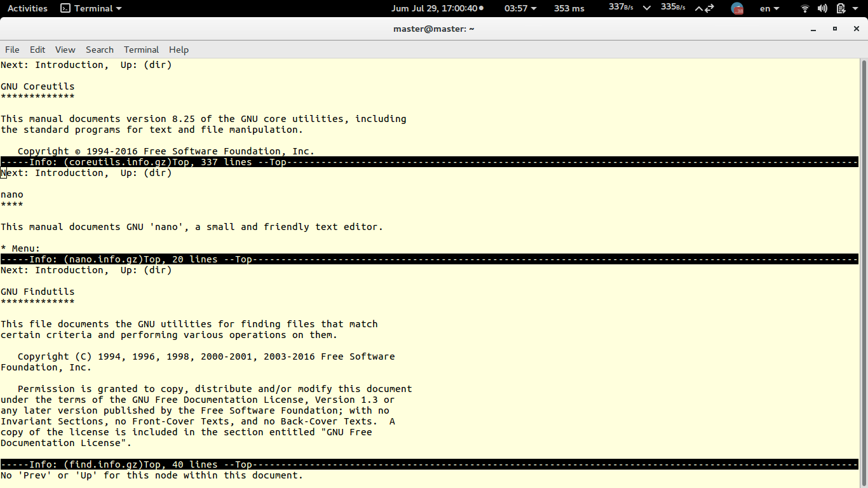Open the round notification icon with red badge
This screenshot has height=488, width=868.
[x=737, y=8]
